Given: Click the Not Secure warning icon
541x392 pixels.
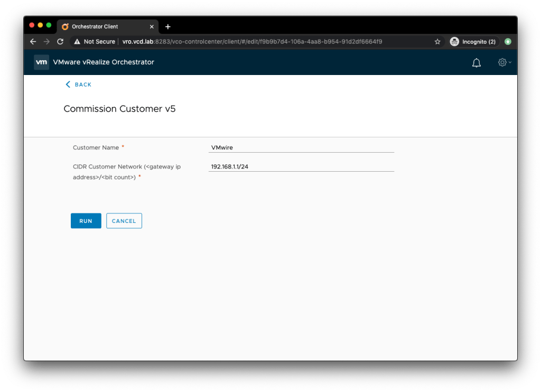Looking at the screenshot, I should (77, 42).
